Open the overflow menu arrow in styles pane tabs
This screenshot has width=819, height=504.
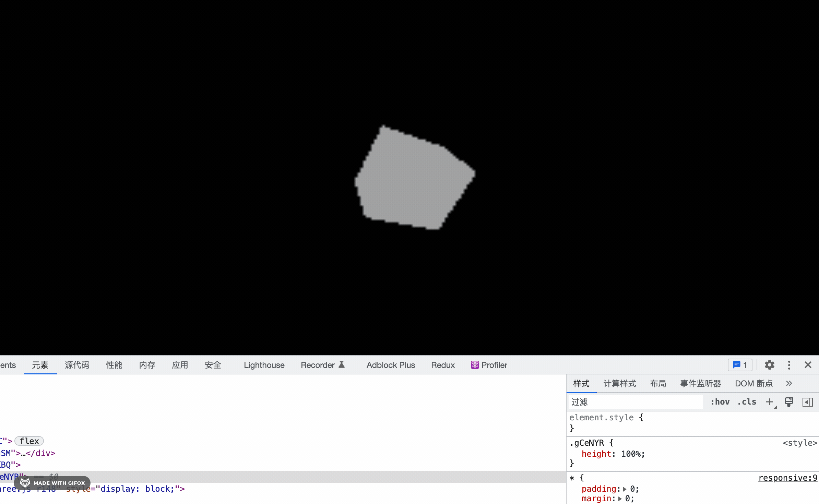[x=789, y=383]
